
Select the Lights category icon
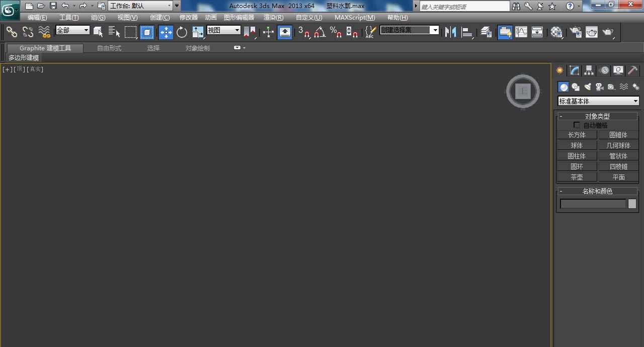point(588,87)
